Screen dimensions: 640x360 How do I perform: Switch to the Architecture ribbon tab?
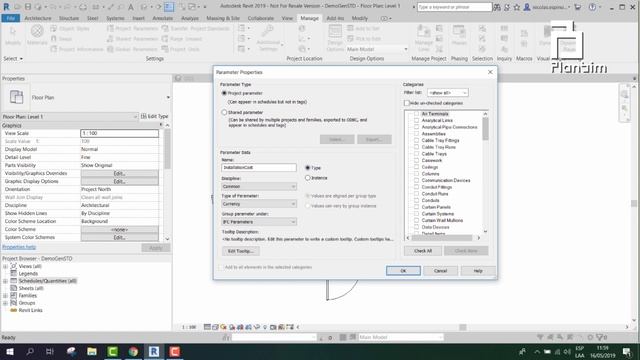click(x=38, y=18)
